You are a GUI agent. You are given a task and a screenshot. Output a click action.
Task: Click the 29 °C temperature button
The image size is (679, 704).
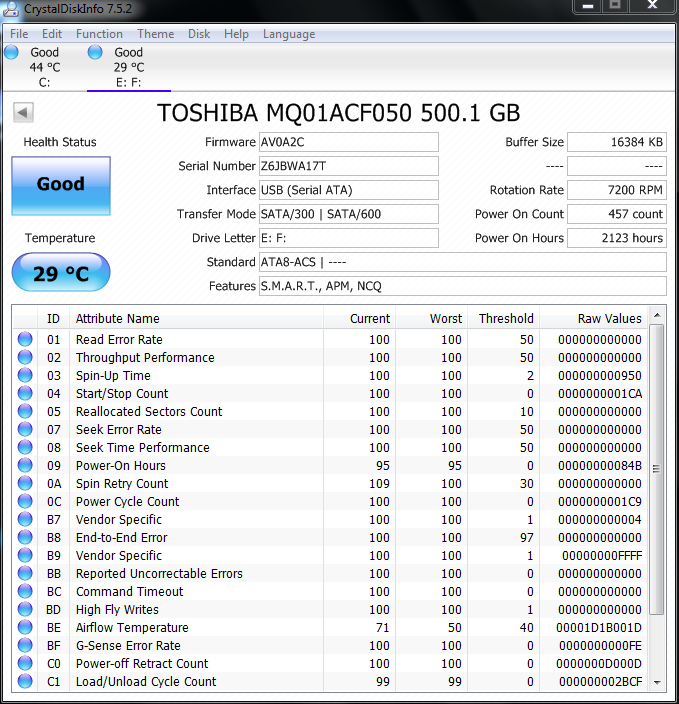coord(61,273)
